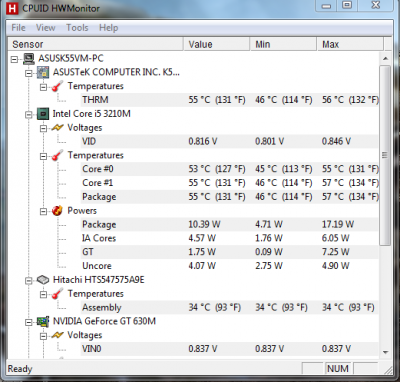The width and height of the screenshot is (400, 382).
Task: Open the View menu
Action: (x=45, y=28)
